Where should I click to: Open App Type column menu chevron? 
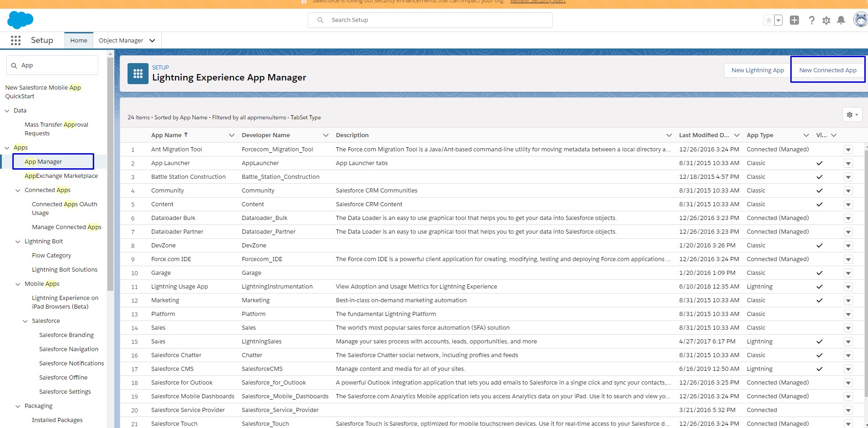click(x=806, y=135)
